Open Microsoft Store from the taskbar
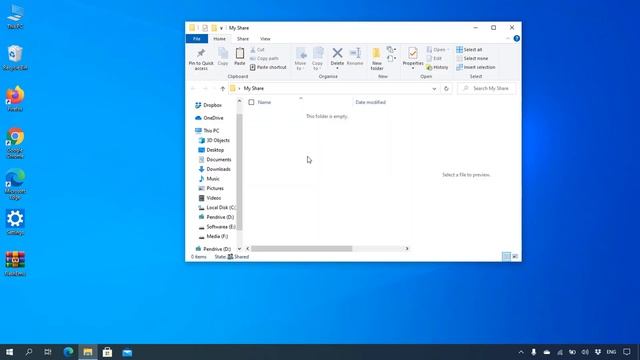 click(x=107, y=352)
